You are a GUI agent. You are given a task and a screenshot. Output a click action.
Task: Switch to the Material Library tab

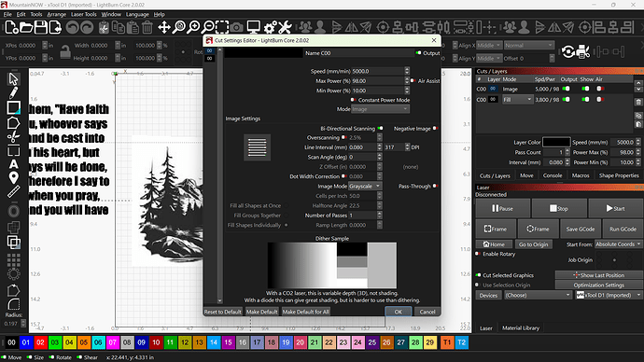point(521,327)
